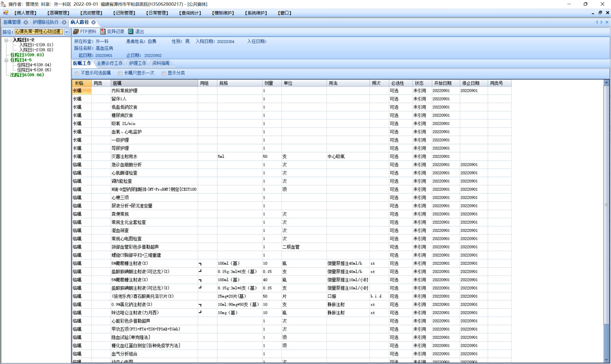Viewport: 611px width, 364px height.
Task: Close the 医嘱管理 tab using its X icon
Action: click(x=26, y=22)
